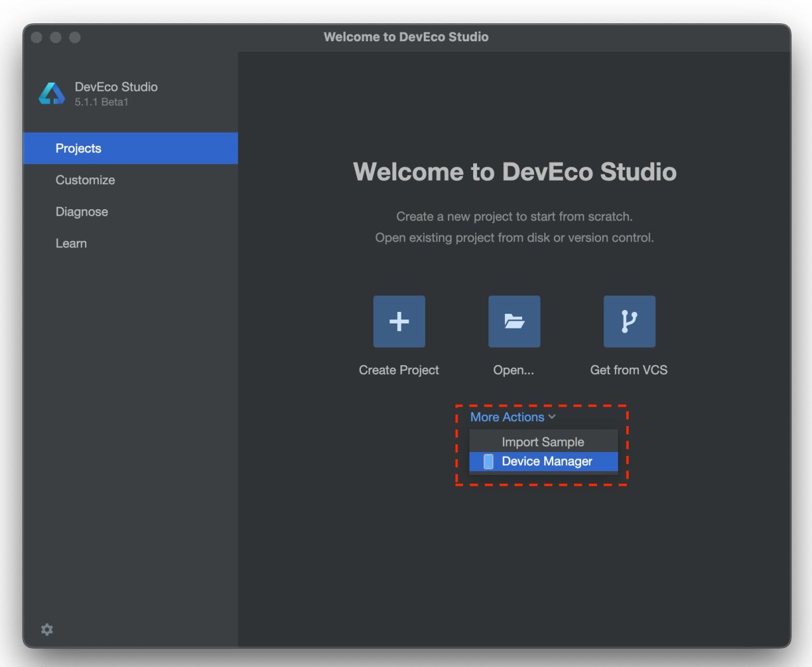Open the Diagnose section

(82, 212)
